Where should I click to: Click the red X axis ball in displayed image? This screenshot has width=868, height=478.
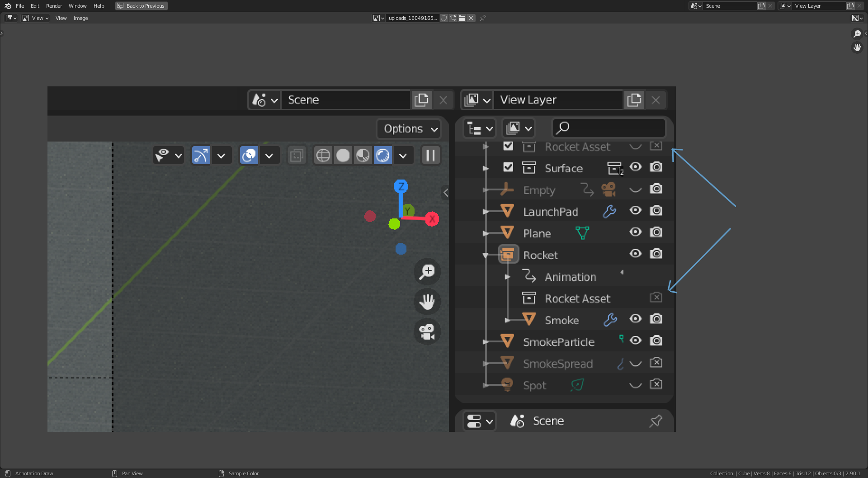coord(432,219)
